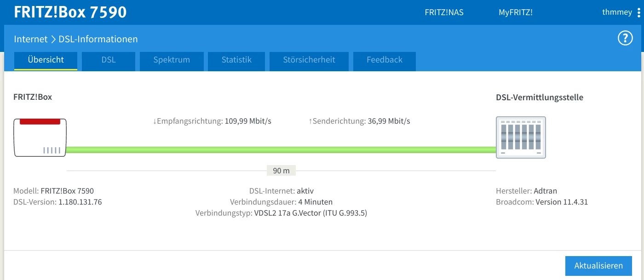Select the DSL-Version 1.180.131.76 text
This screenshot has height=280, width=644.
57,202
